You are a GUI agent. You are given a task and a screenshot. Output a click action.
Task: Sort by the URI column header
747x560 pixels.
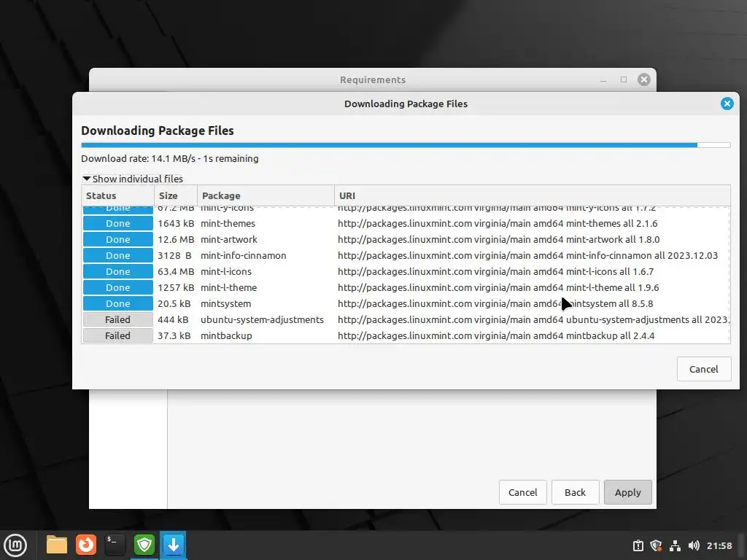coord(532,195)
